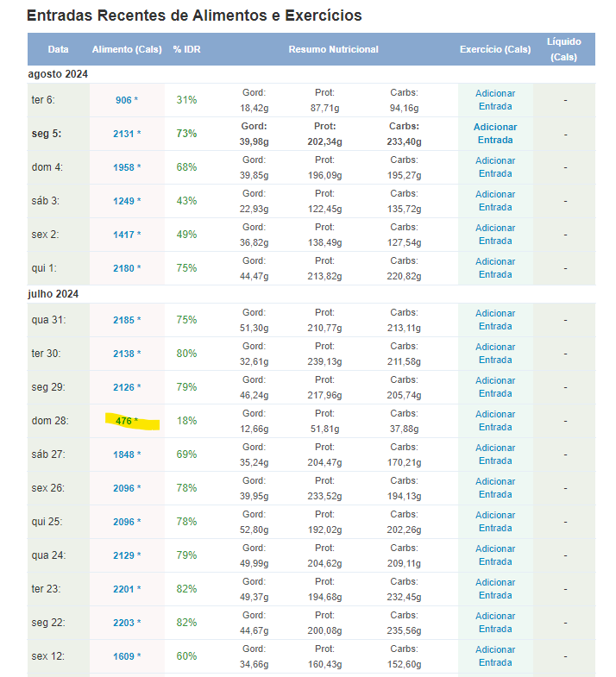Click the protein value 239,13g
The height and width of the screenshot is (677, 616).
pos(325,362)
